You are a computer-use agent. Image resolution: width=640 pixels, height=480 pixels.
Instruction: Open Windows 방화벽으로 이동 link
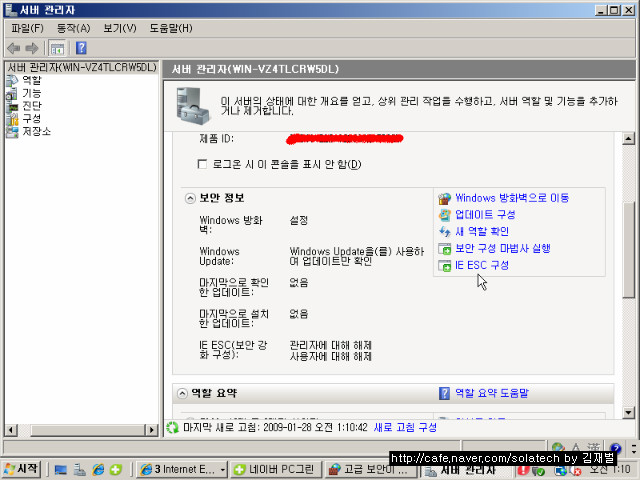(512, 198)
